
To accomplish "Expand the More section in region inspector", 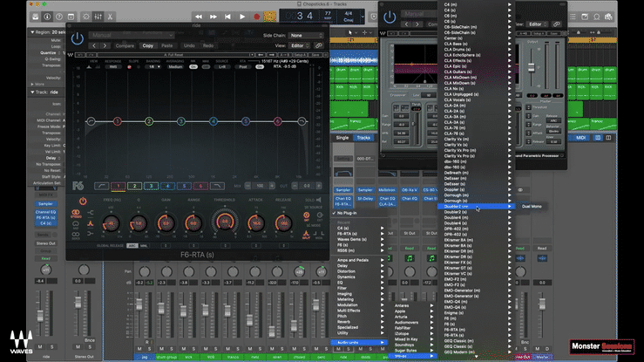I will point(32,84).
